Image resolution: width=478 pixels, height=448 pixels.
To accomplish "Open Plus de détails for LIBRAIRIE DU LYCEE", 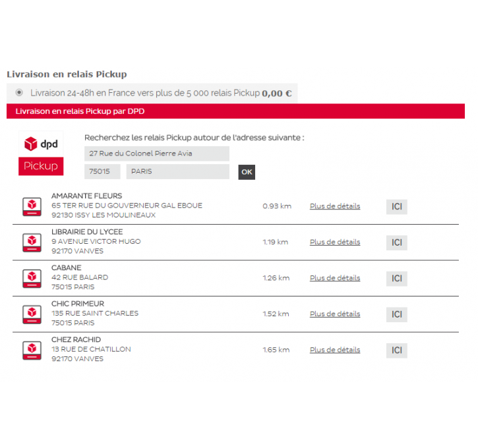I will [x=335, y=242].
